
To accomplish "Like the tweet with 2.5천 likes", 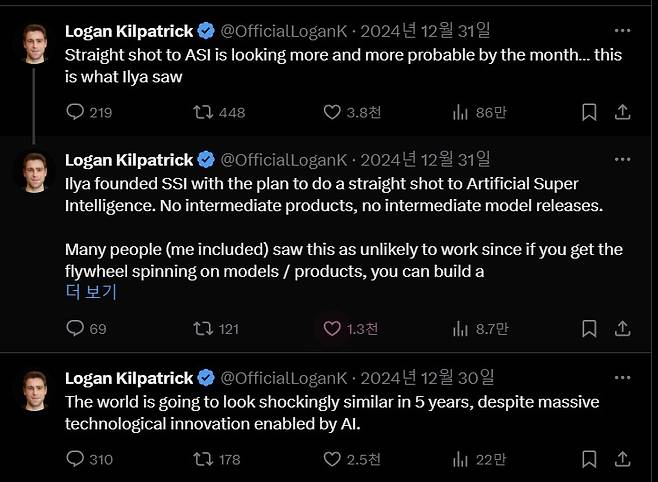I will pos(333,459).
